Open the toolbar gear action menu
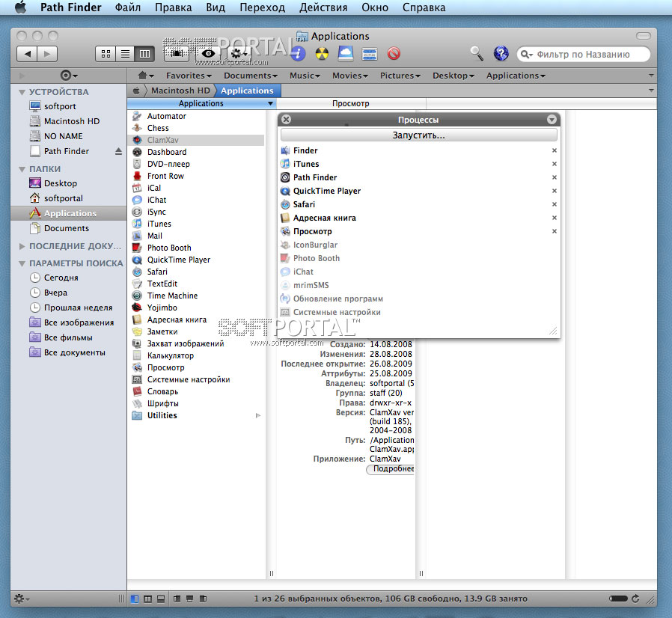The width and height of the screenshot is (672, 618). click(238, 54)
